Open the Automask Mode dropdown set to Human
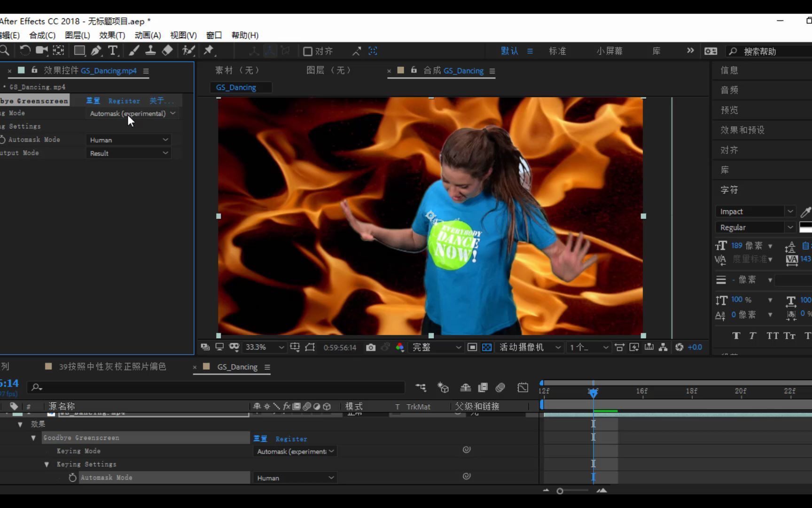The image size is (812, 508). [x=128, y=140]
